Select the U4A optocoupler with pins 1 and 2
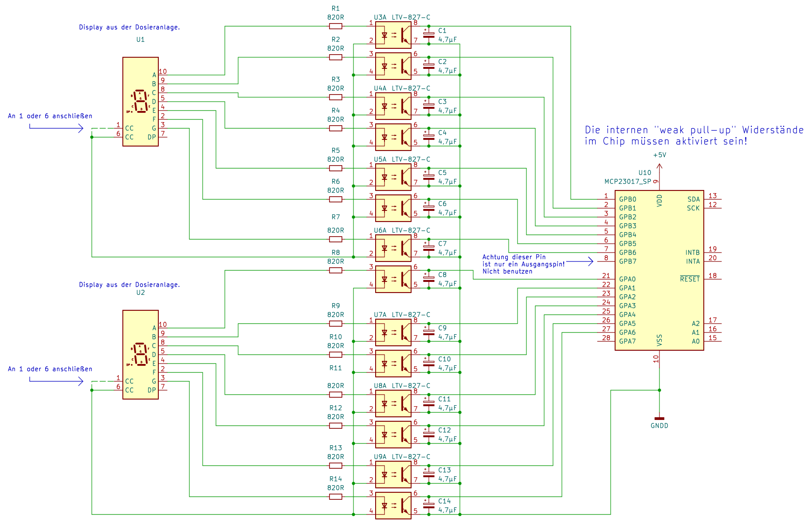 [393, 106]
